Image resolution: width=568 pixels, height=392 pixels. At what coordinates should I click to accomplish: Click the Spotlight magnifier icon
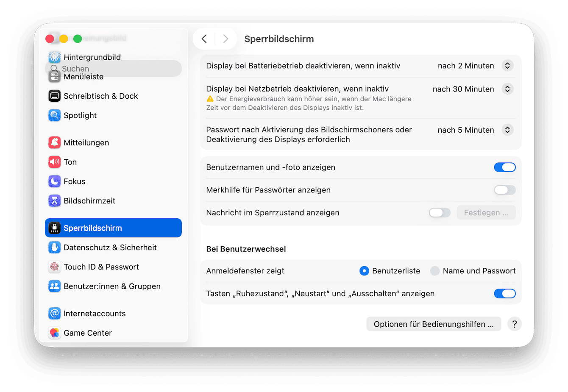click(x=54, y=115)
